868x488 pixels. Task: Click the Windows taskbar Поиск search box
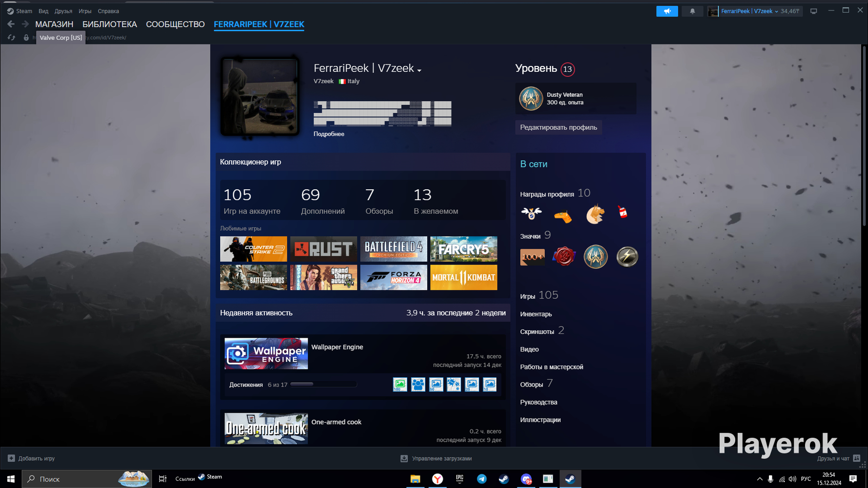tap(86, 479)
